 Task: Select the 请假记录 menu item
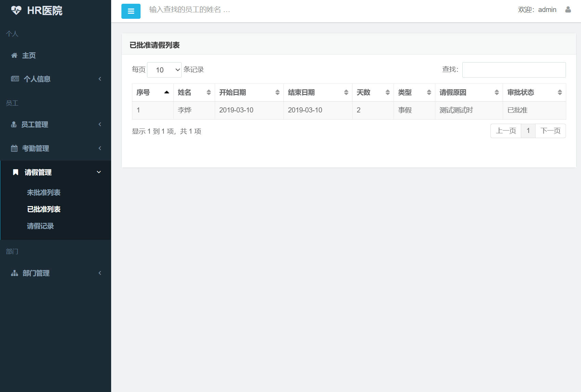coord(40,226)
